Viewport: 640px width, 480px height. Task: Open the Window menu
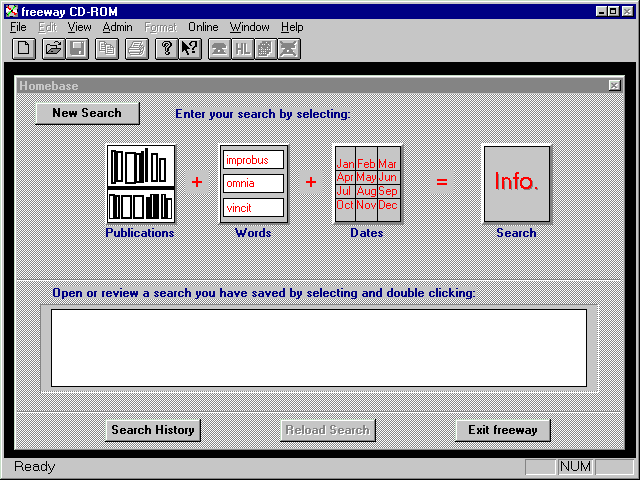[x=249, y=27]
